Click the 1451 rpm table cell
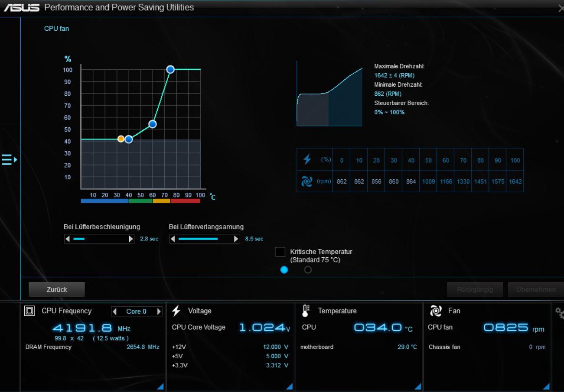Image resolution: width=564 pixels, height=392 pixels. point(480,181)
